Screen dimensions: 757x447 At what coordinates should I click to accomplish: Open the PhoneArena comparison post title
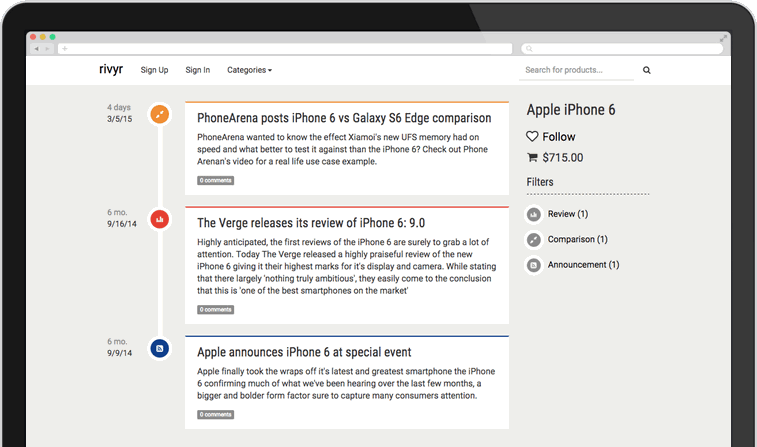point(344,118)
